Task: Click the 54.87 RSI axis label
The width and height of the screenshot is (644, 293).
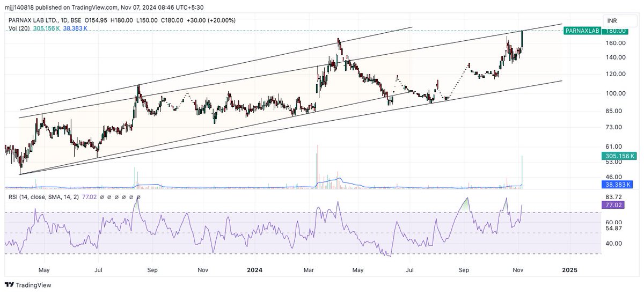Action: coord(614,229)
